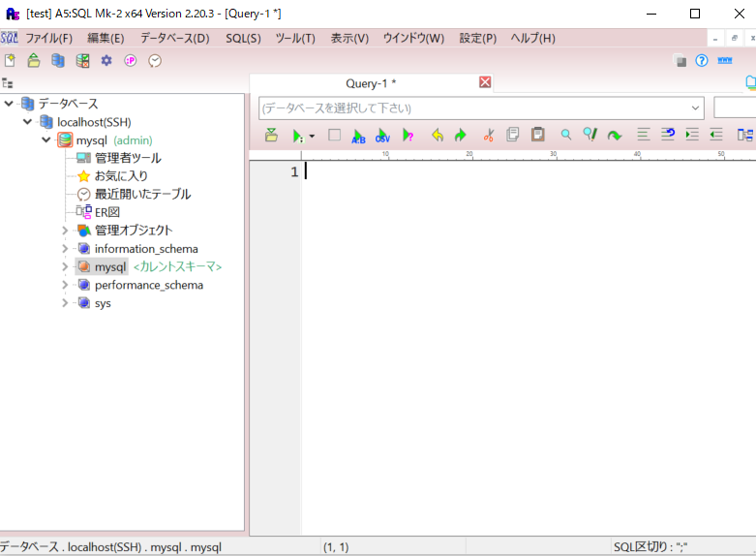Screen dimensions: 756x556
Task: Run the SQL with the green play icon
Action: pyautogui.click(x=298, y=136)
